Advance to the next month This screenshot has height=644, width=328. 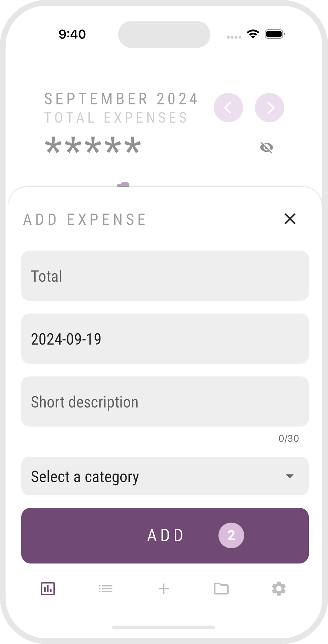coord(269,108)
